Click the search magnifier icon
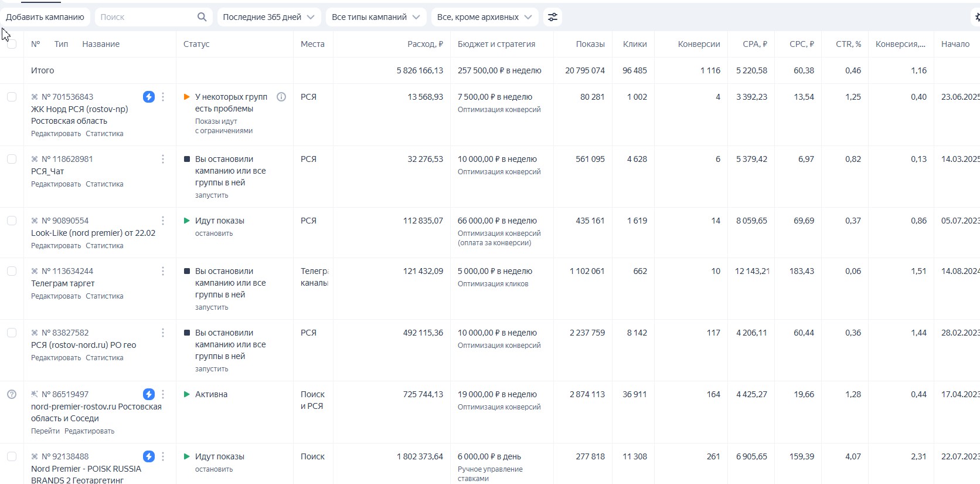This screenshot has width=980, height=484. [202, 17]
